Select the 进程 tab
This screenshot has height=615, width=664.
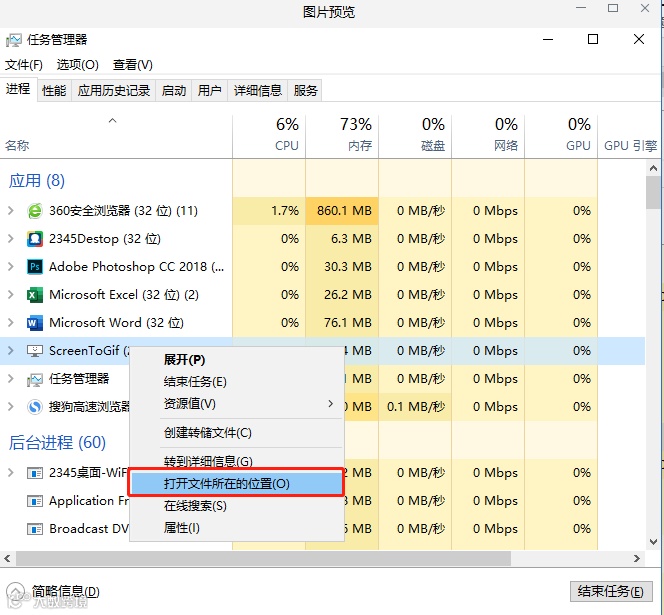point(18,89)
